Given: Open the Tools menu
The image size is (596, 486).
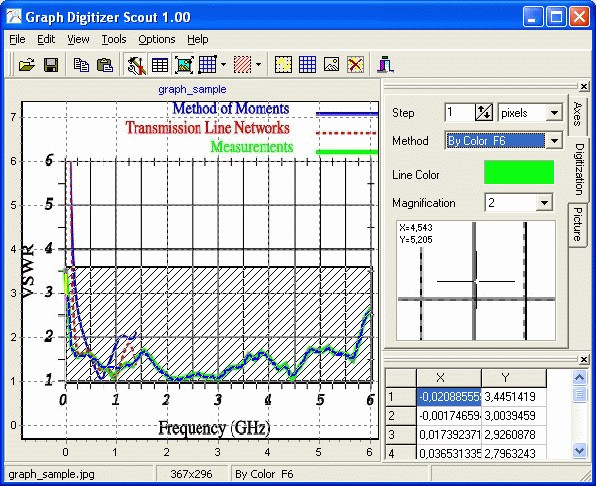Looking at the screenshot, I should pos(114,39).
